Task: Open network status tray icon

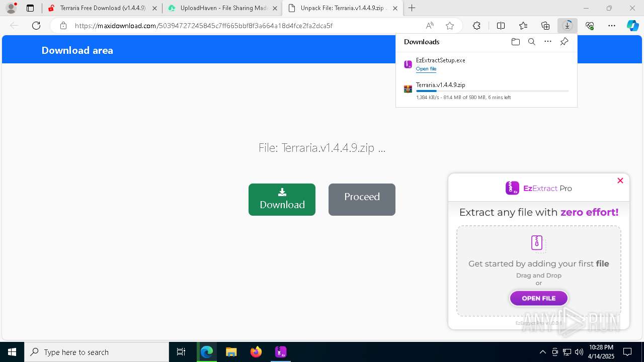Action: [x=567, y=352]
